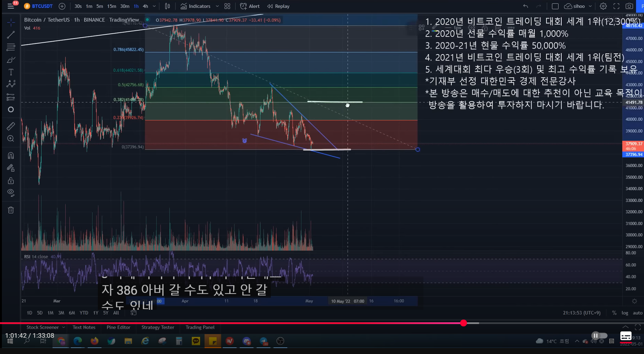Image resolution: width=644 pixels, height=354 pixels.
Task: Hide all drawings with the eye icon
Action: coord(11,193)
